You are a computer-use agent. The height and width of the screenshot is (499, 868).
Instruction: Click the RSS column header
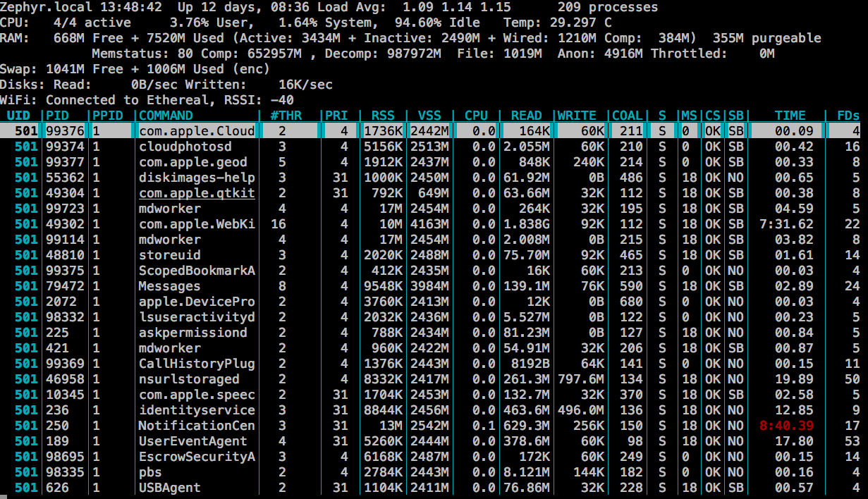coord(383,116)
